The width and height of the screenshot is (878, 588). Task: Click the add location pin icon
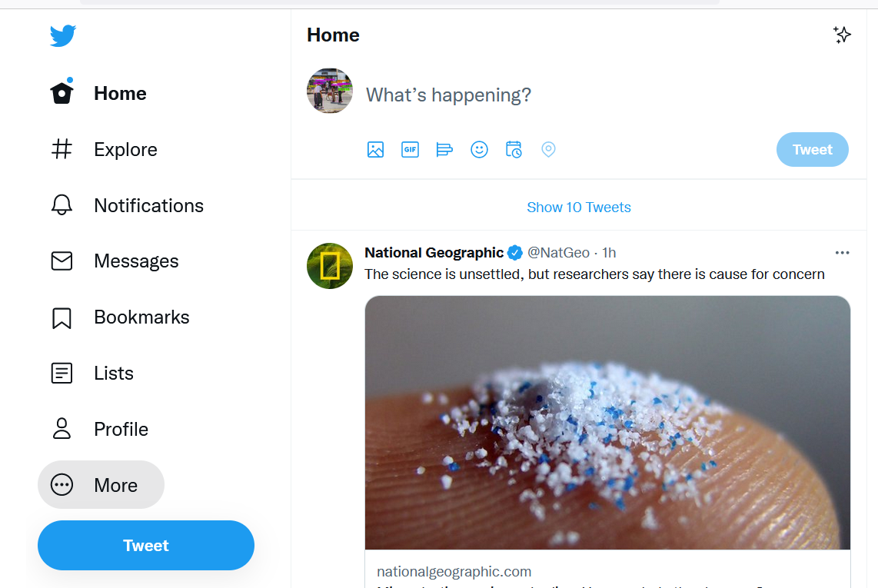pos(548,150)
